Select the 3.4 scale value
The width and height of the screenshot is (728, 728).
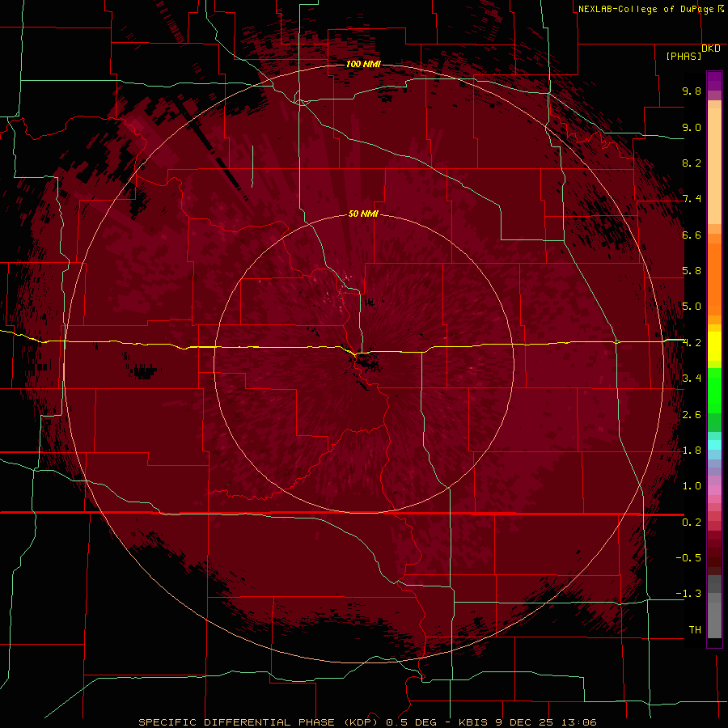click(x=692, y=379)
